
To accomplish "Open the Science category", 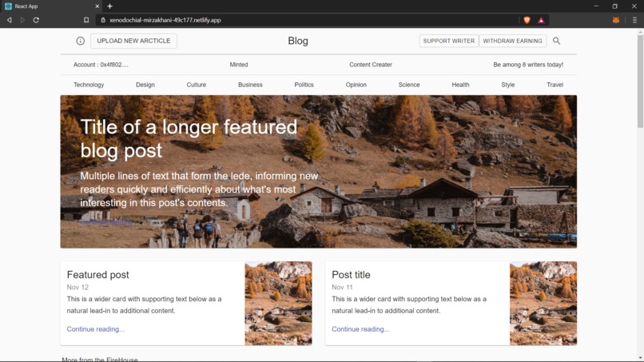I will click(x=409, y=85).
